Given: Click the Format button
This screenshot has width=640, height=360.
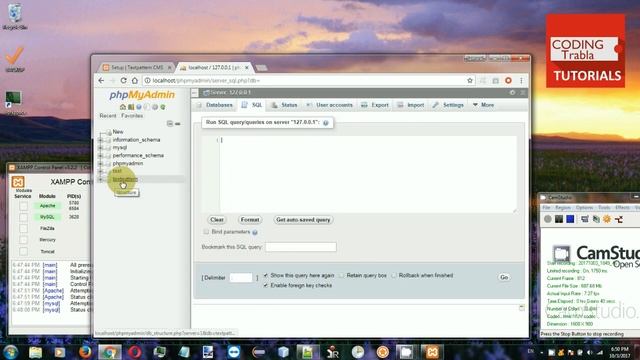Looking at the screenshot, I should click(250, 220).
